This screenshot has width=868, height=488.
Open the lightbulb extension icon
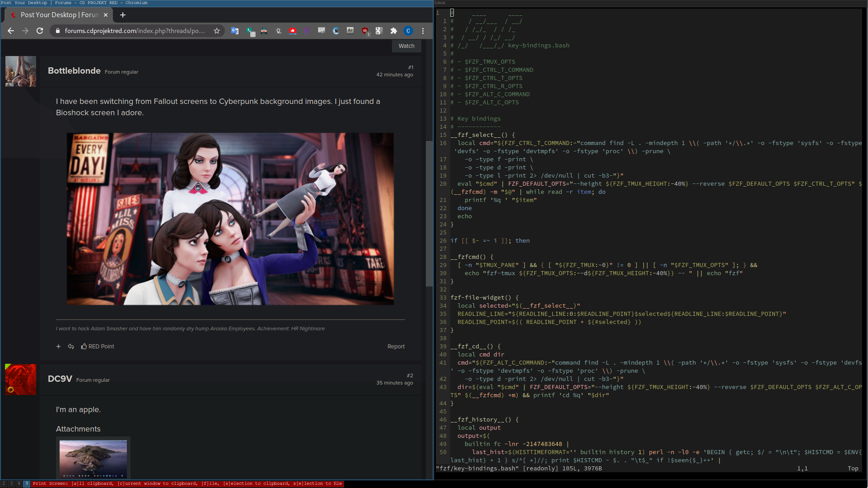click(279, 31)
